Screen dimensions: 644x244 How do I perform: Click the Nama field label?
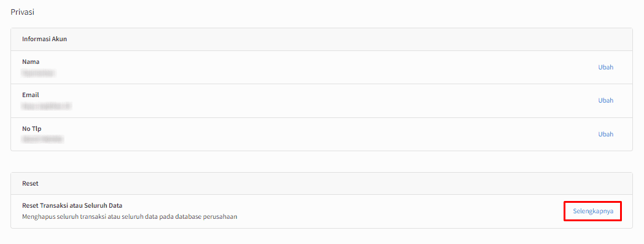31,61
